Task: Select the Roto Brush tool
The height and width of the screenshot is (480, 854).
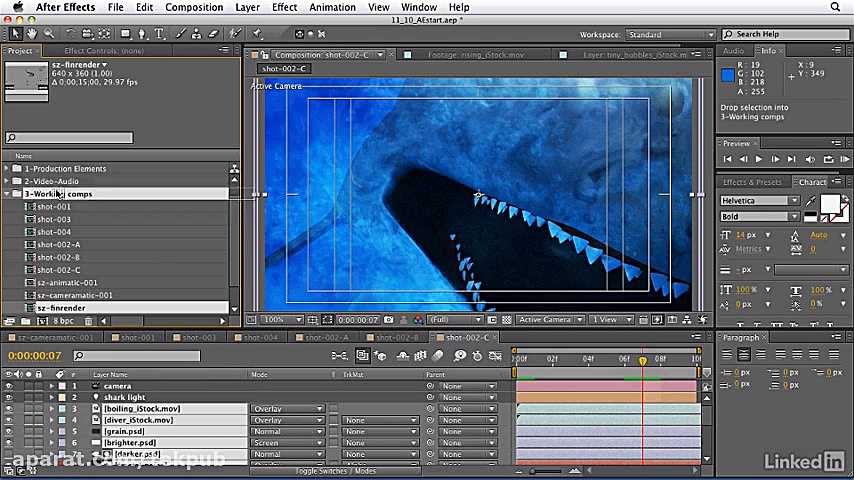Action: pyautogui.click(x=235, y=34)
